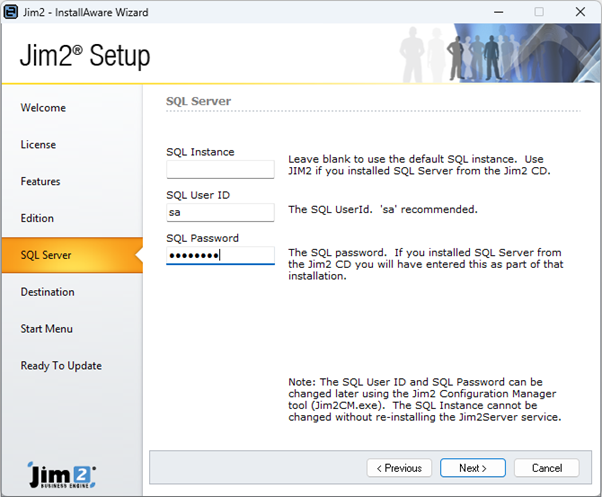Click the SQL Server section heading
Screen dimensions: 602x497
pos(198,101)
